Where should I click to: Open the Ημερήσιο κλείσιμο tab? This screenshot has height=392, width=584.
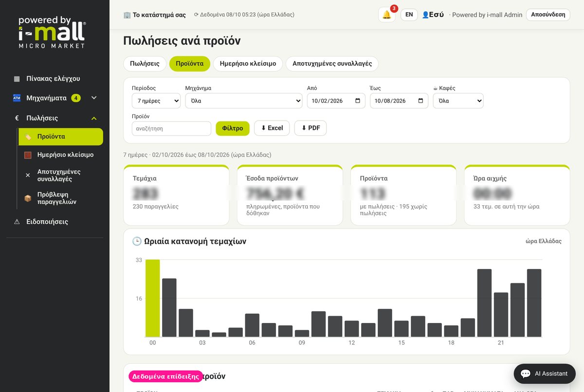[x=248, y=64]
